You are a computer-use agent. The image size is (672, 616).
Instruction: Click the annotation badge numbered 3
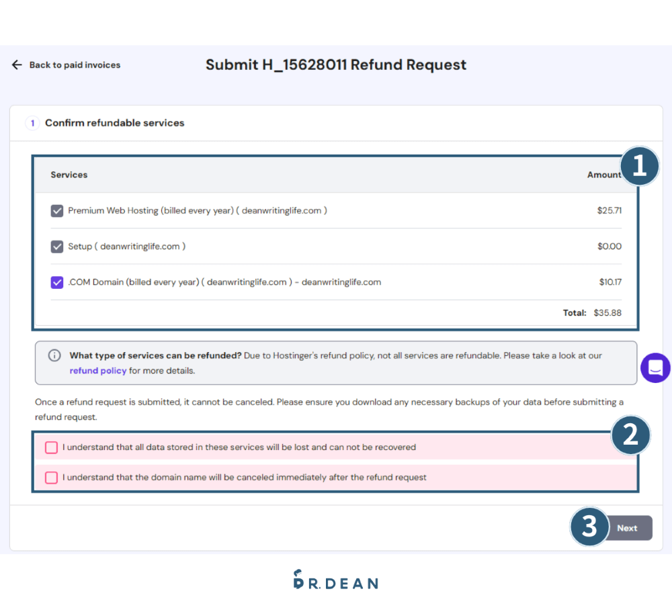click(589, 527)
